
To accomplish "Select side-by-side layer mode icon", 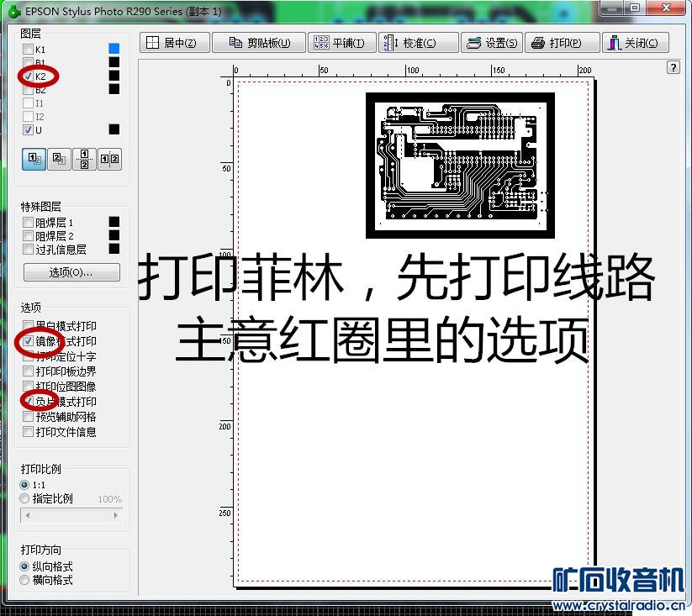I will (x=109, y=159).
